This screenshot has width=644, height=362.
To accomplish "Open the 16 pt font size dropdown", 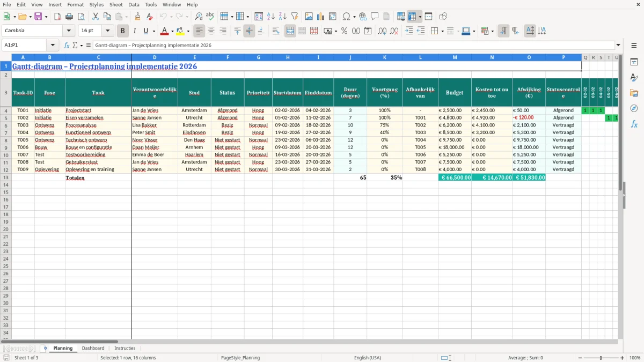I will 108,31.
